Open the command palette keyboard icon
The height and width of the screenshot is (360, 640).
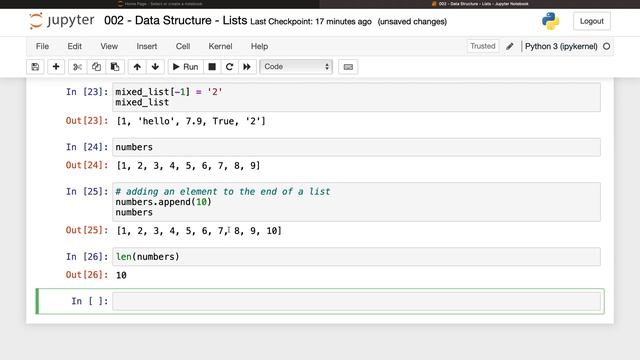pyautogui.click(x=348, y=67)
